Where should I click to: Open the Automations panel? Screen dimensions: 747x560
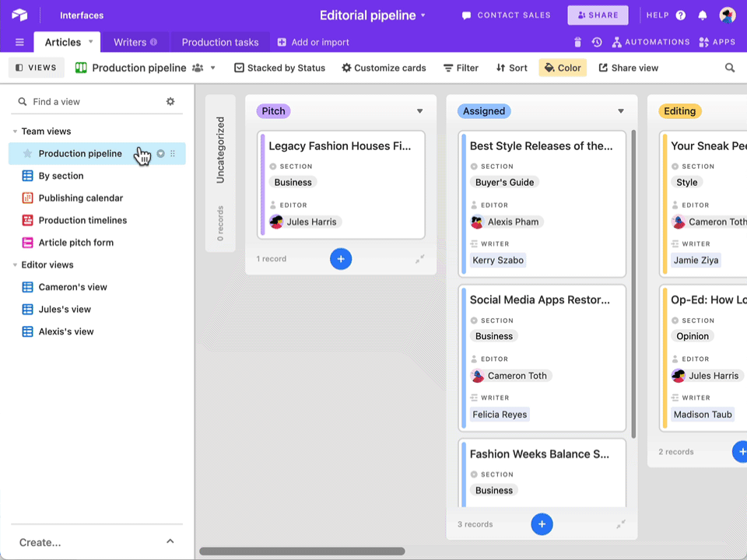[658, 42]
